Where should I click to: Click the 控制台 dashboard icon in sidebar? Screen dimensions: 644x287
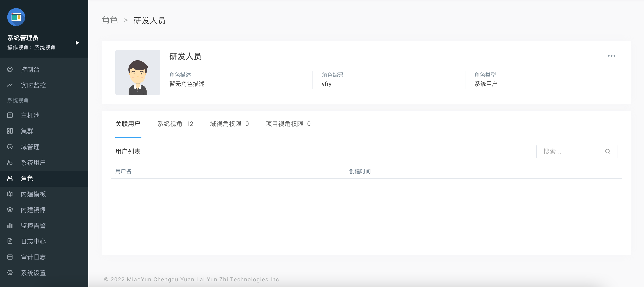pyautogui.click(x=10, y=70)
